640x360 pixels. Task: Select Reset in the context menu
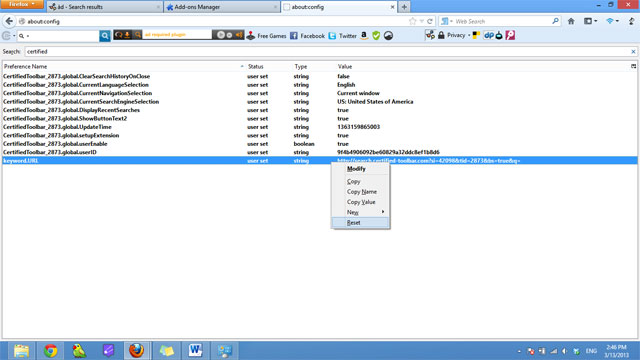360,222
